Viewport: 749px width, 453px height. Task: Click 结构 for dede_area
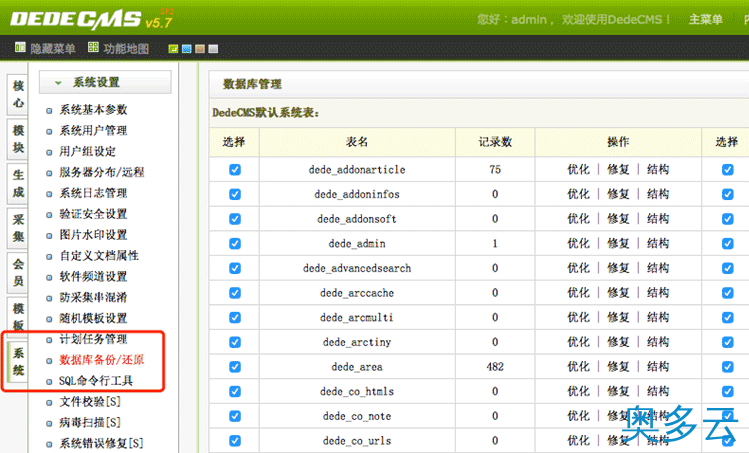point(658,367)
